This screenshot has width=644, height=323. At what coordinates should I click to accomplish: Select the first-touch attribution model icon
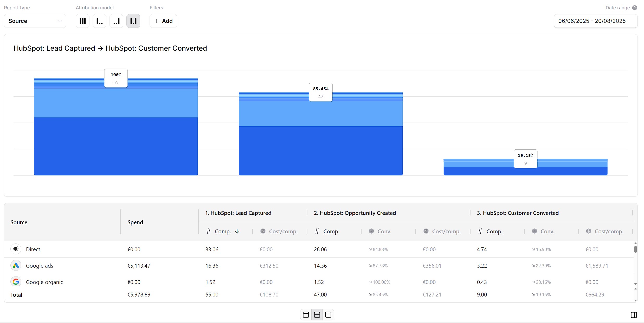(x=99, y=21)
